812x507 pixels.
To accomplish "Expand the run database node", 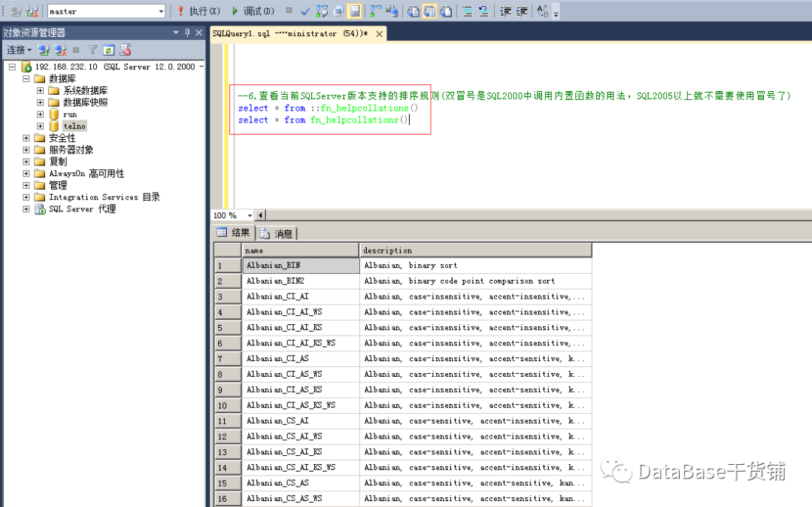I will click(40, 114).
